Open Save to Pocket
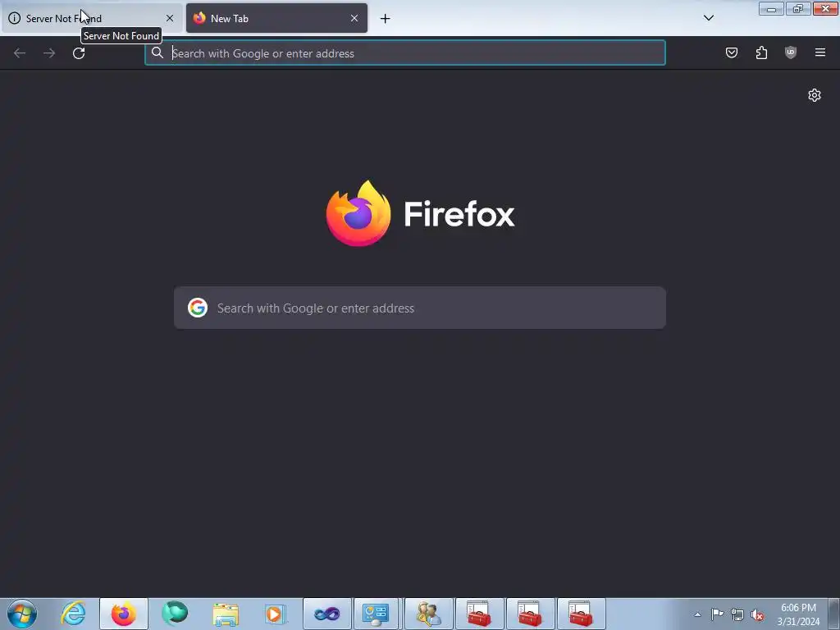The height and width of the screenshot is (630, 840). [x=731, y=52]
